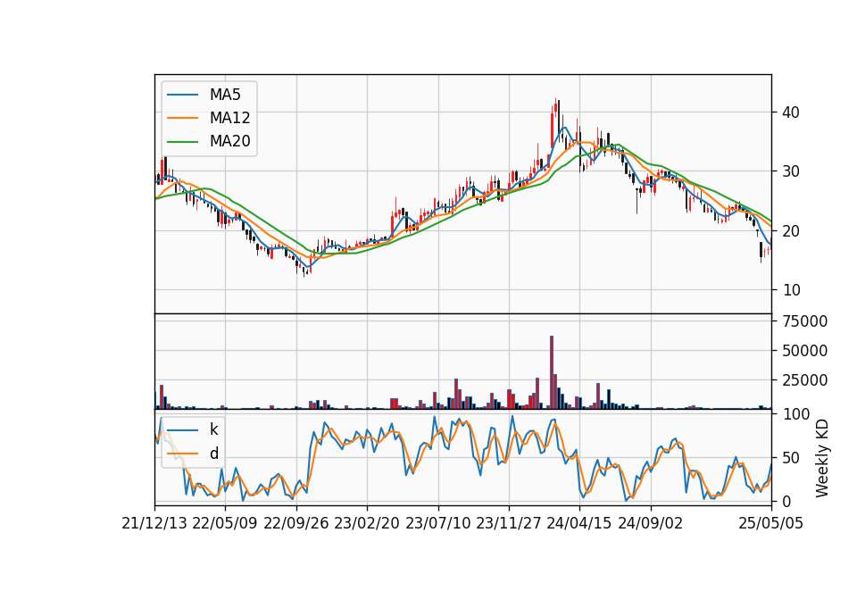Click the volume axis value 75000

tap(804, 321)
